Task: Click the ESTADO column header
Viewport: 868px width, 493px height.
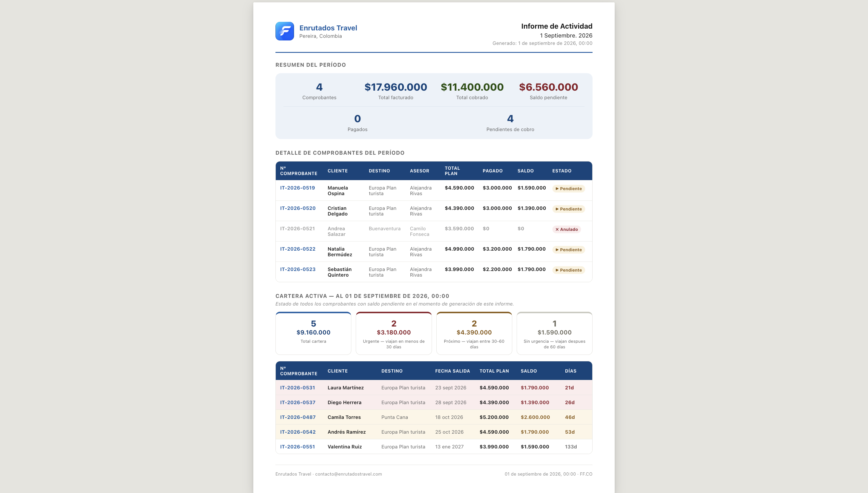Action: pos(562,171)
